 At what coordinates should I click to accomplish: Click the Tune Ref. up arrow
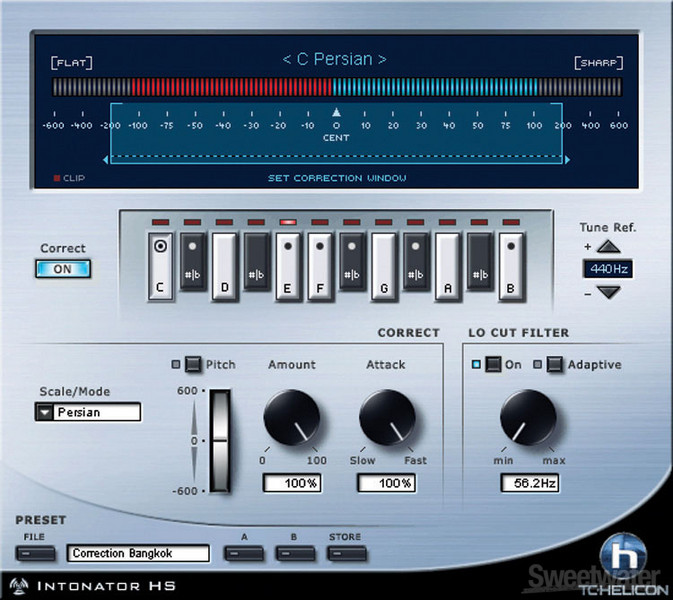[x=608, y=248]
